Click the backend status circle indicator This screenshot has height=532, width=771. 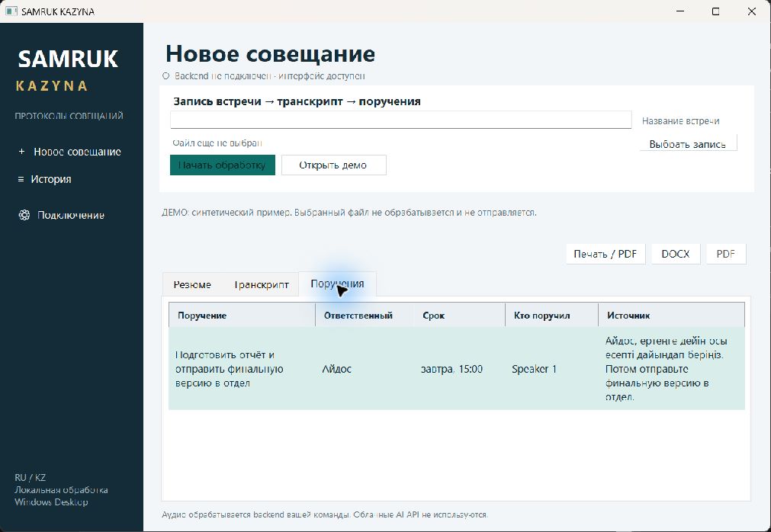[x=165, y=76]
